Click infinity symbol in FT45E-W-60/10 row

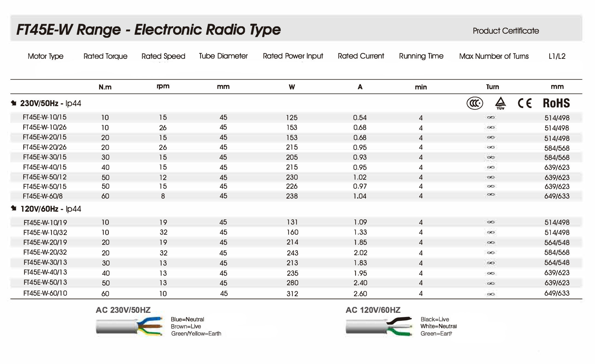(491, 294)
